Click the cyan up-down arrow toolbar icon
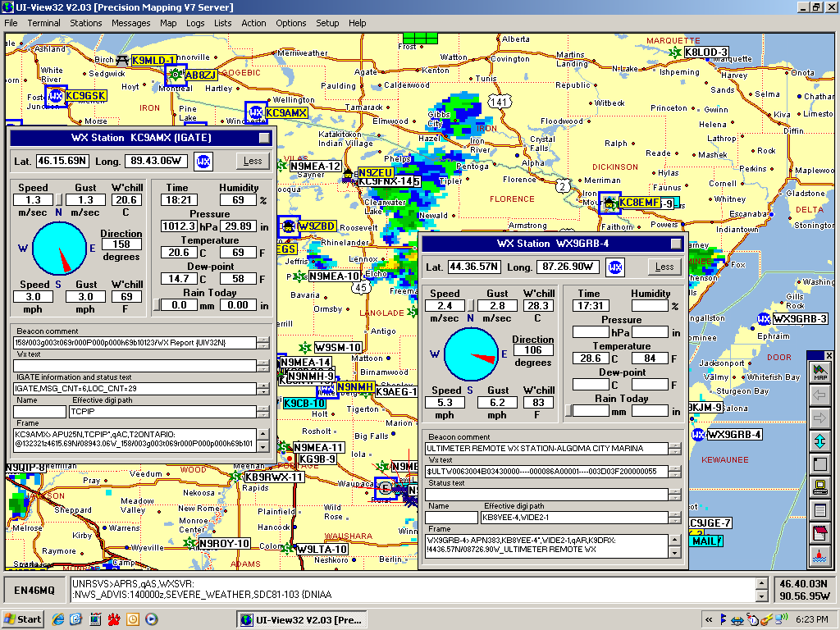The width and height of the screenshot is (840, 630). click(819, 441)
